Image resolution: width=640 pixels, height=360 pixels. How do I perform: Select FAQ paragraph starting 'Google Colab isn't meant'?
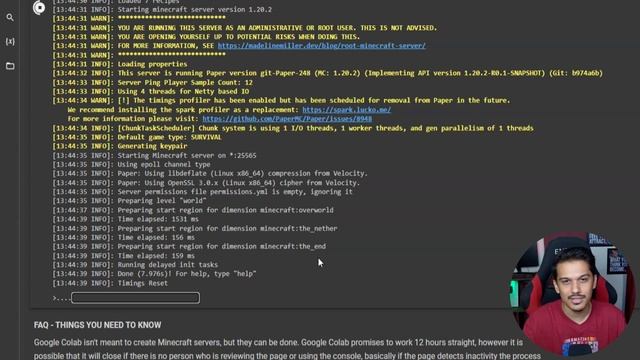pos(287,349)
